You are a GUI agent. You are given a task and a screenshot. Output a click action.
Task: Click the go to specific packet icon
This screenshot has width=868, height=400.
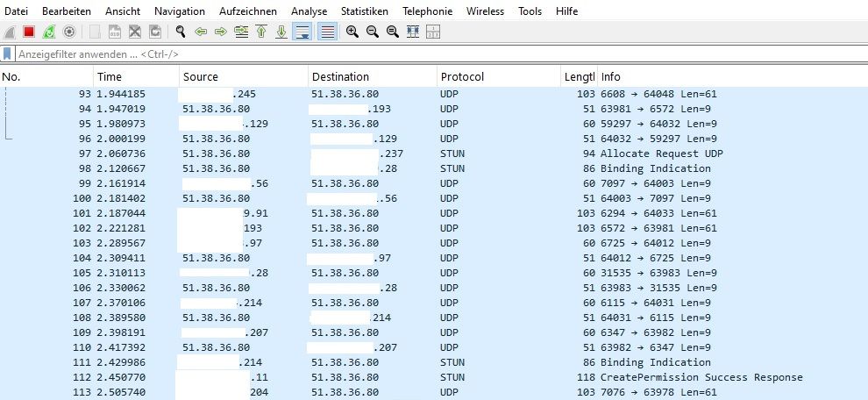pos(241,32)
